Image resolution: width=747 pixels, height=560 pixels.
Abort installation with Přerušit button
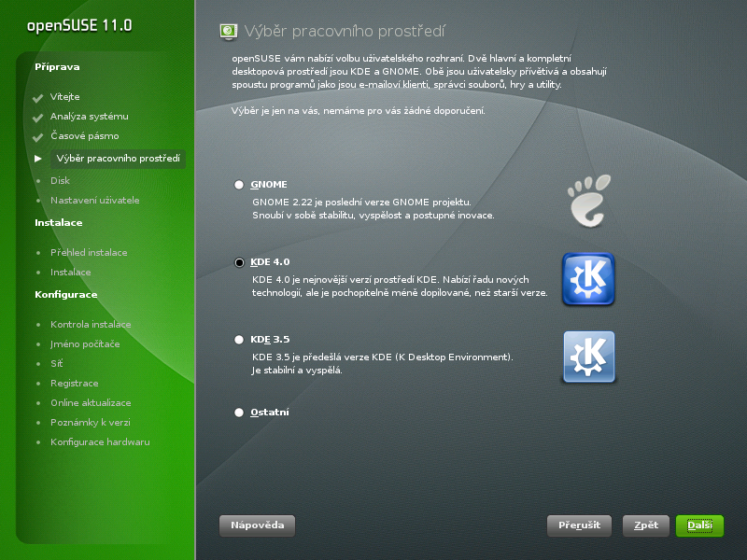579,525
